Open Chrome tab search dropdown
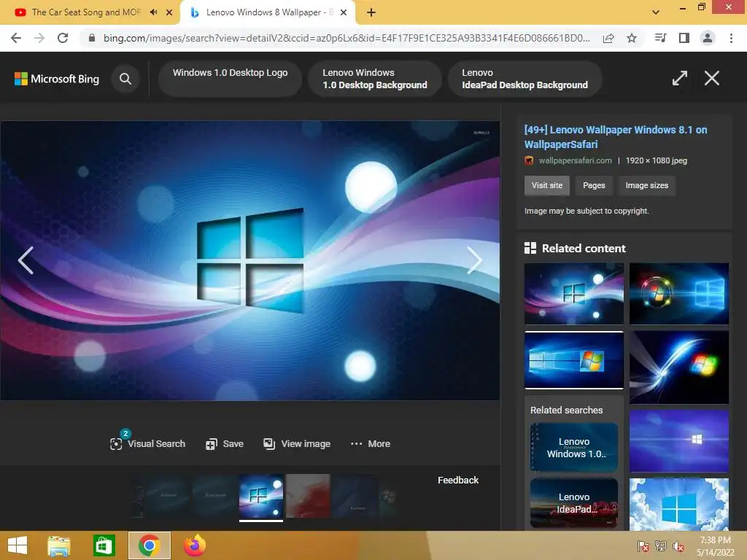 [656, 12]
